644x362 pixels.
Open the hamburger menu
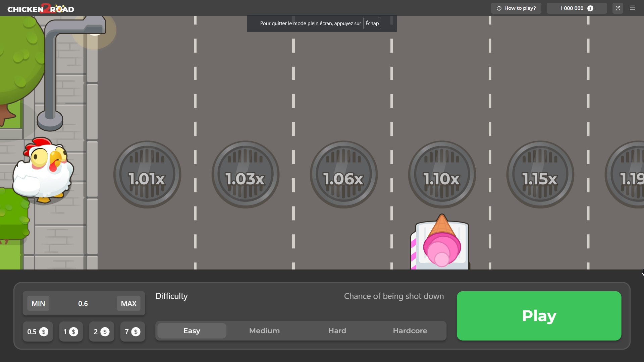tap(633, 8)
